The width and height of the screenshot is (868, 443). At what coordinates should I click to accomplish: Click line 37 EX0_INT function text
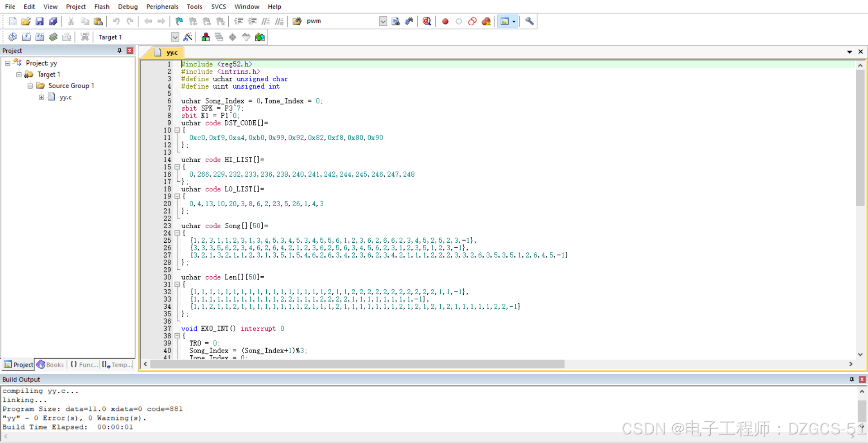coord(232,329)
